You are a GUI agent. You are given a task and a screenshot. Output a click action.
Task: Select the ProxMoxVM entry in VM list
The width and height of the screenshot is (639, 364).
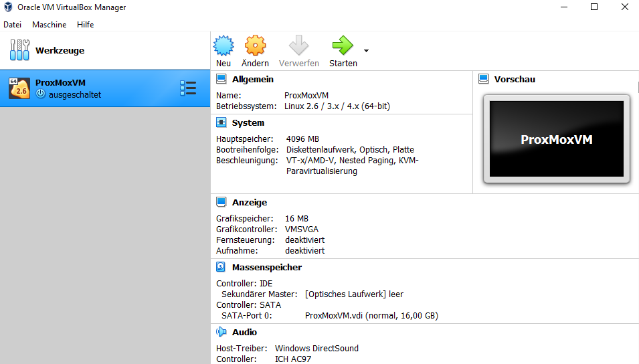click(105, 88)
